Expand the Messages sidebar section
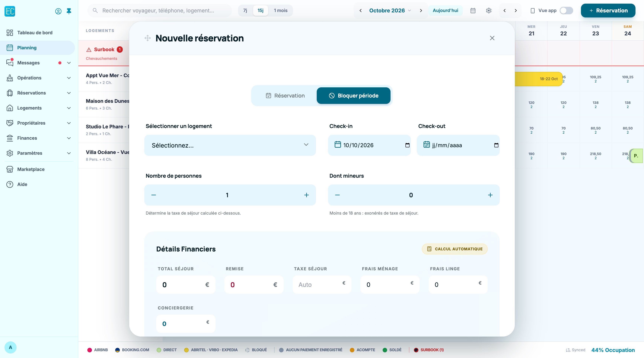The image size is (644, 358). 69,63
